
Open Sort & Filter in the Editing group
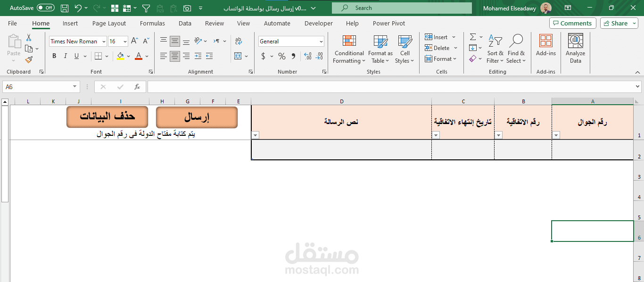tap(495, 49)
